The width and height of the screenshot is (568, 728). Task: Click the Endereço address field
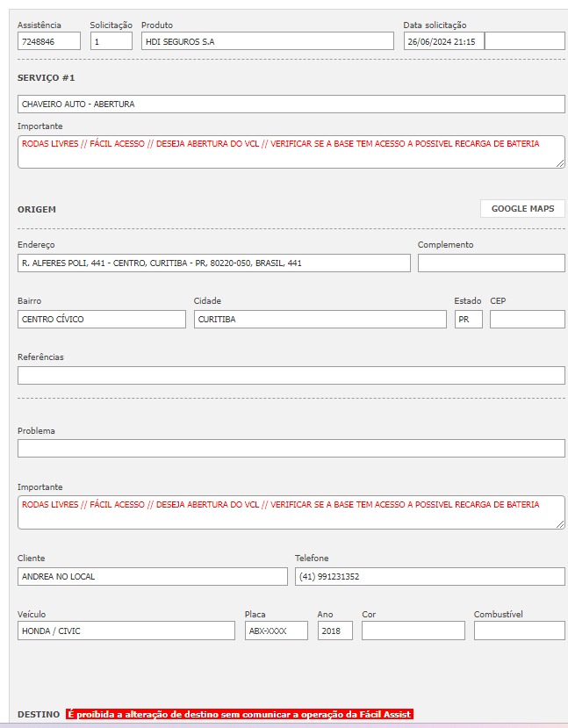pyautogui.click(x=213, y=263)
